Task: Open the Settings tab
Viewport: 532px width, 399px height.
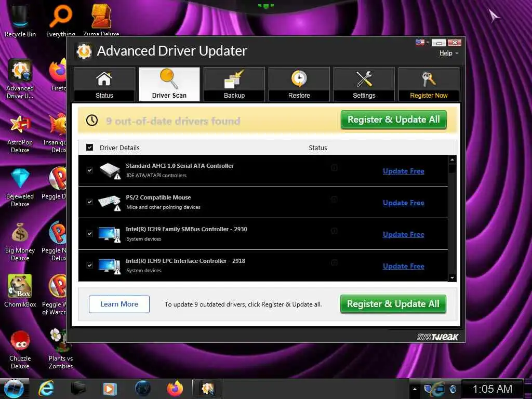Action: tap(364, 84)
